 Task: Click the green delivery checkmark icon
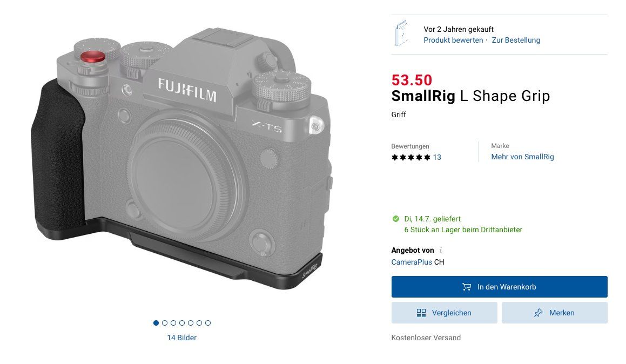click(396, 219)
